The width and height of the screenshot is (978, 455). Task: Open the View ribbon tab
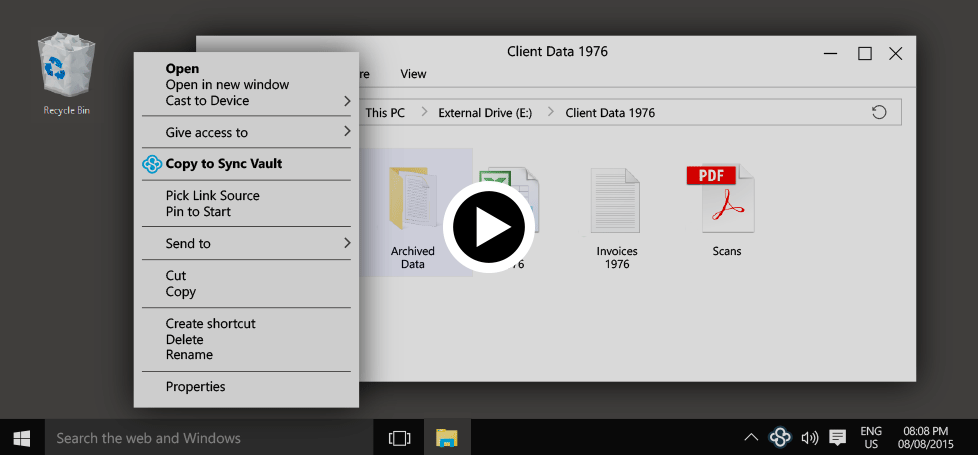pyautogui.click(x=413, y=74)
